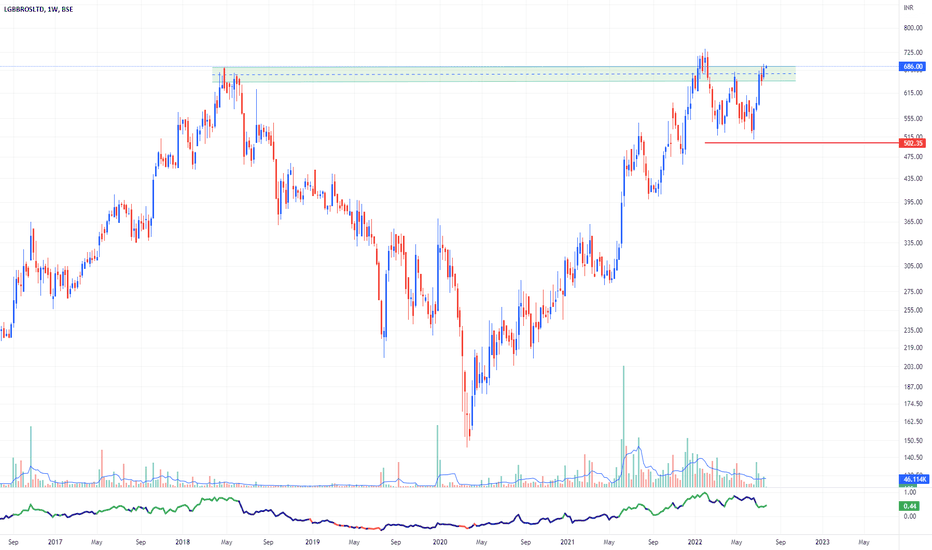Click the 162.50 price axis label
The height and width of the screenshot is (550, 932).
pos(913,422)
